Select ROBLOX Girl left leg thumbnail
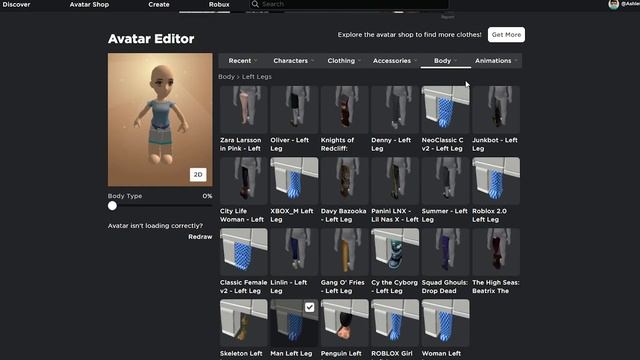The width and height of the screenshot is (640, 360). (395, 323)
